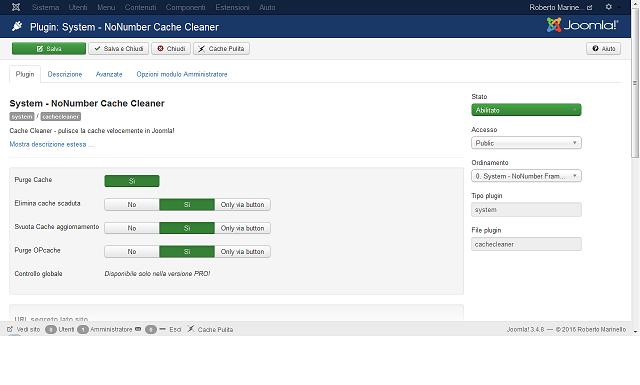The width and height of the screenshot is (640, 385).
Task: Click the cachecleaner label badge
Action: pyautogui.click(x=61, y=117)
